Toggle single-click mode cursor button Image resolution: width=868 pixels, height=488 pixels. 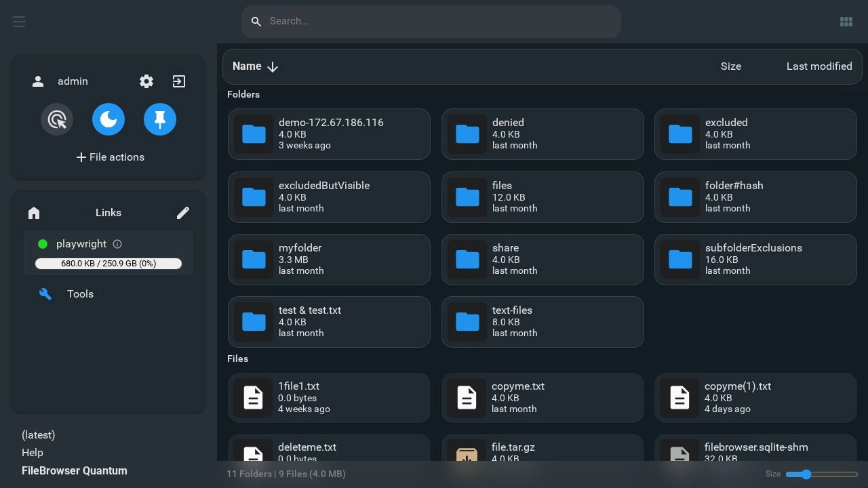[x=57, y=119]
